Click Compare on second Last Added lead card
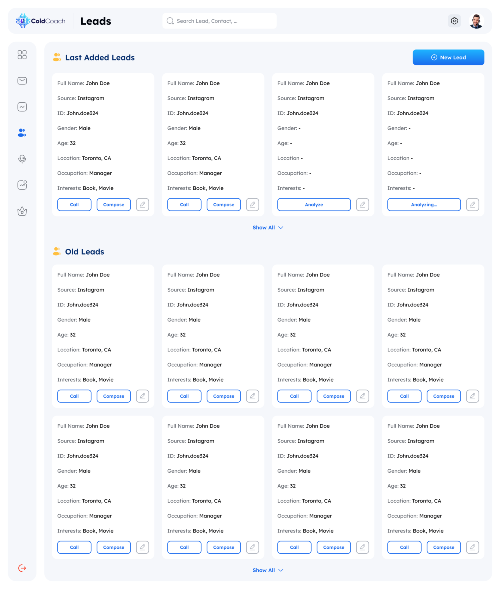The image size is (500, 589). click(x=224, y=205)
